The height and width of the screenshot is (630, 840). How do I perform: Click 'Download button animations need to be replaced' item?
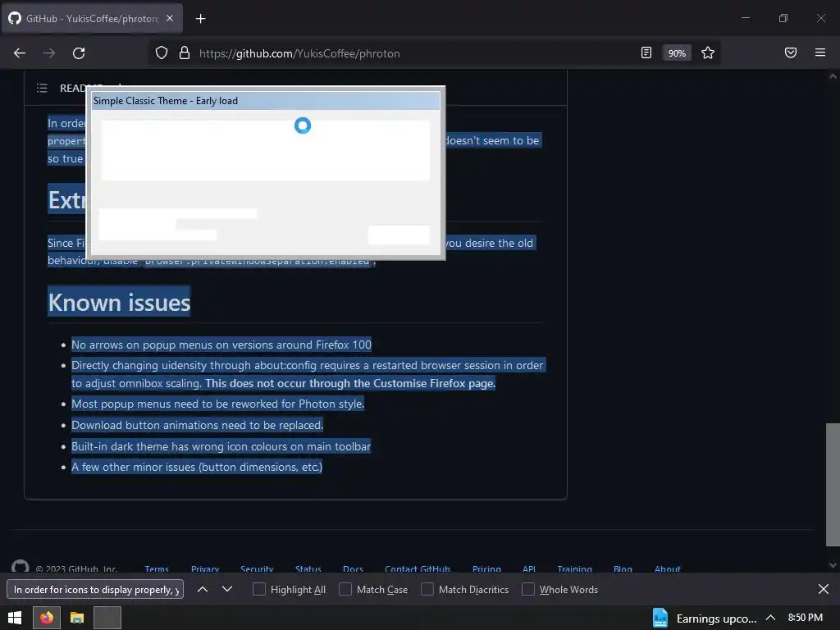(x=197, y=425)
